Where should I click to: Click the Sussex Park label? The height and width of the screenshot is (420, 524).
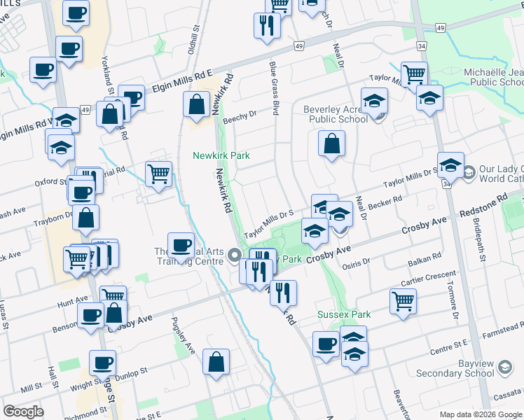click(344, 314)
